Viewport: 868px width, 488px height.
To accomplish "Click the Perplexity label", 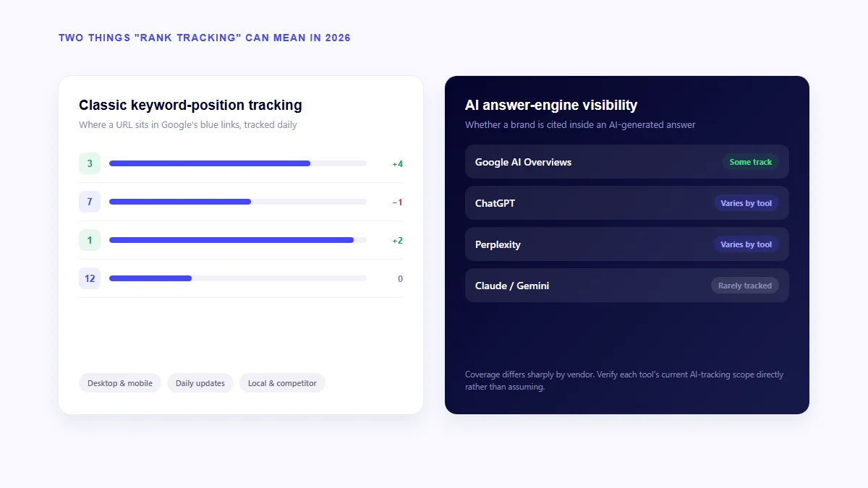I will pyautogui.click(x=498, y=244).
